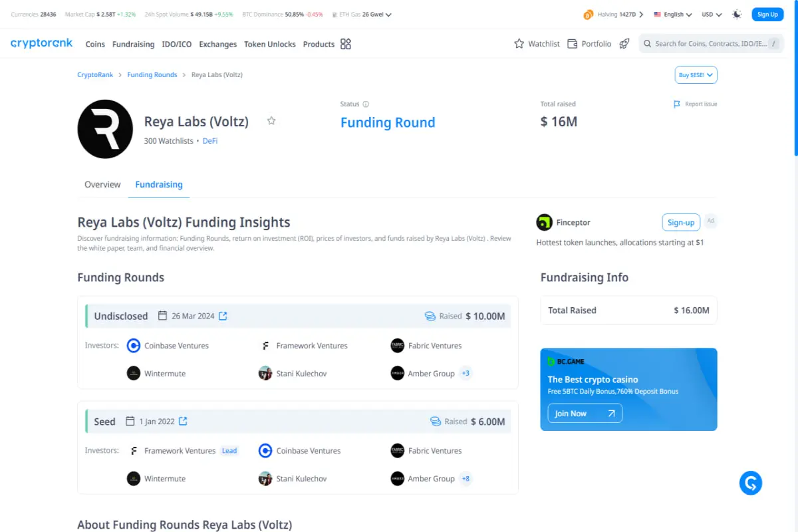This screenshot has width=798, height=532.
Task: Click calendar icon beside 1 Jan 2022
Action: (x=130, y=421)
